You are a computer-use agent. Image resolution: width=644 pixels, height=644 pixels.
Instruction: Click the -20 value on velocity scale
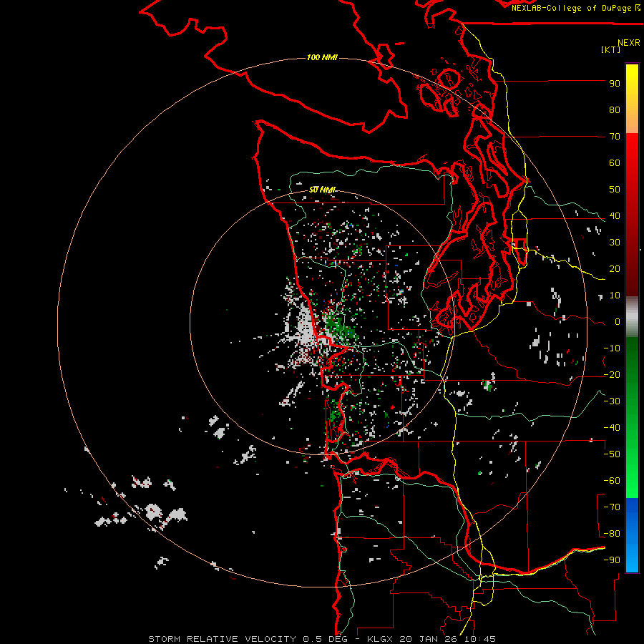612,375
